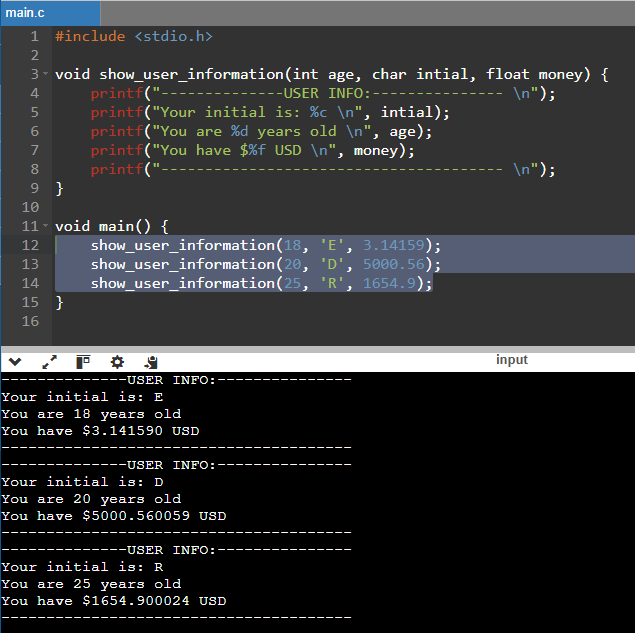The width and height of the screenshot is (635, 633).
Task: Click 'void main() {' declaration
Action: [x=112, y=226]
